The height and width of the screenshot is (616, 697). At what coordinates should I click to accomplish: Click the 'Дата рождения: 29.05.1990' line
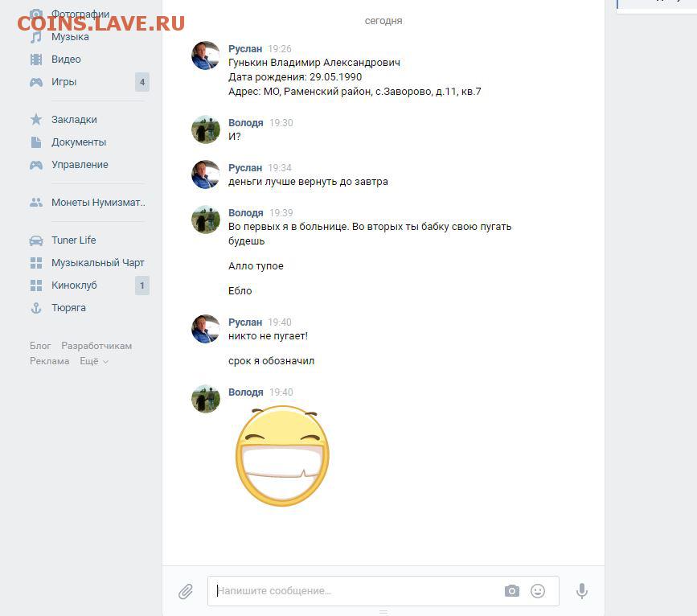coord(295,77)
